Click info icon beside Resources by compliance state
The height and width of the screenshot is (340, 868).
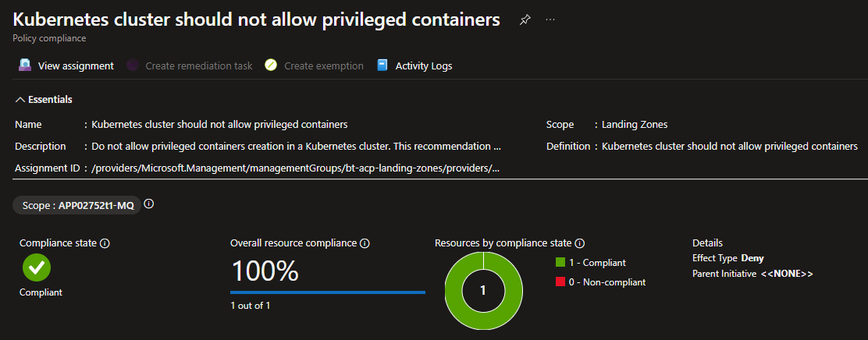tap(580, 243)
